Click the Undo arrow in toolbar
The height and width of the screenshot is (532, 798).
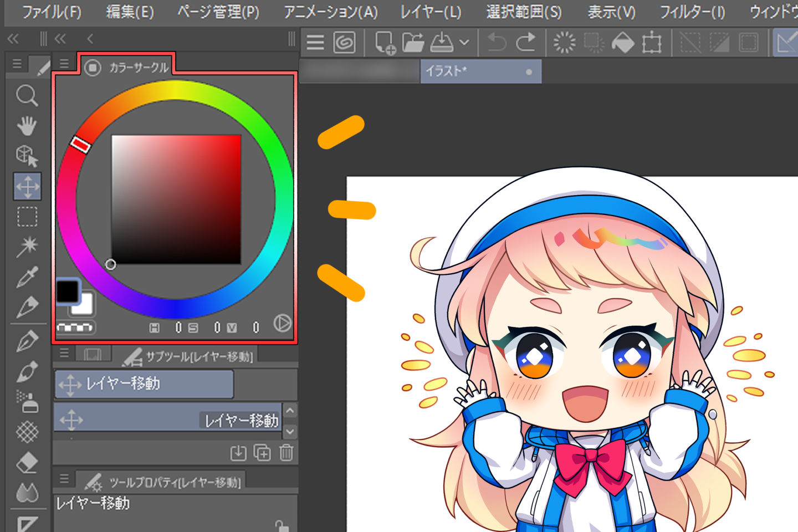[x=497, y=43]
